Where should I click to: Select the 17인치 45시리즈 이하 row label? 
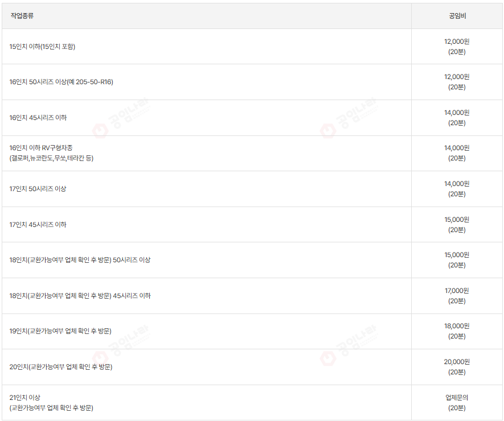[38, 225]
